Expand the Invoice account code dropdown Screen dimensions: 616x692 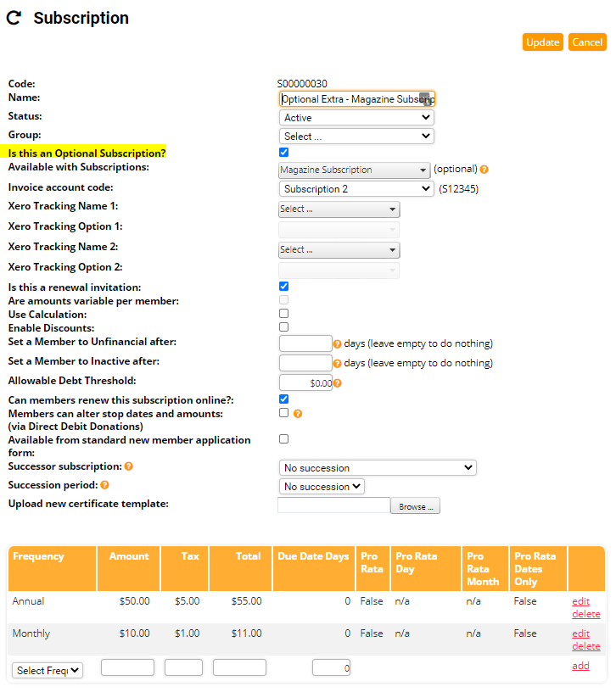pos(356,189)
